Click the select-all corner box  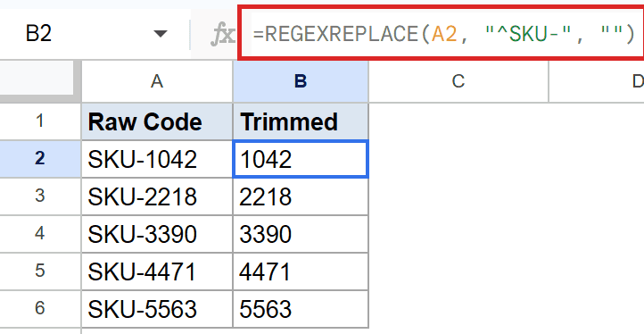coord(37,79)
